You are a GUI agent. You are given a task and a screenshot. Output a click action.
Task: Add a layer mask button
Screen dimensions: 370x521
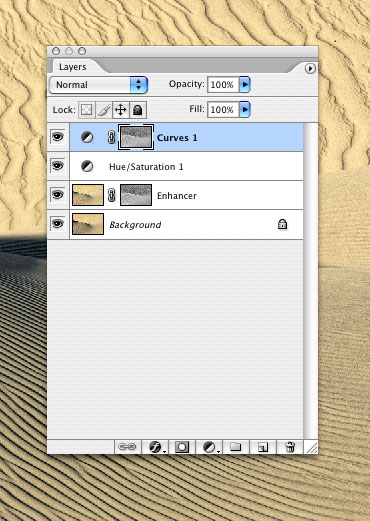pos(182,447)
